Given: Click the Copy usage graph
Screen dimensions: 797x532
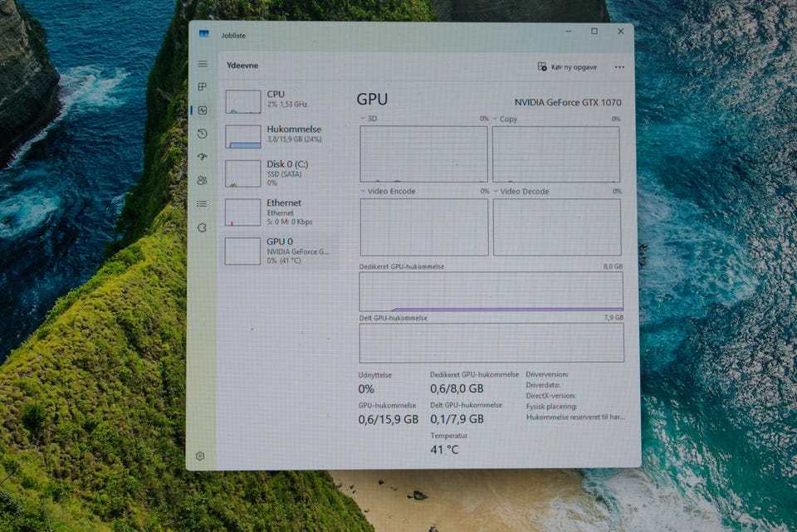Looking at the screenshot, I should tap(556, 154).
